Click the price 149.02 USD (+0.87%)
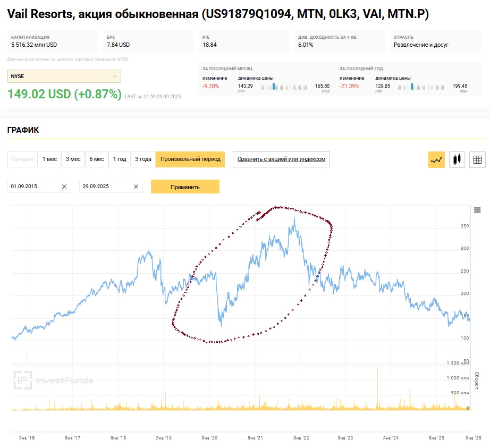Image resolution: width=490 pixels, height=448 pixels. [x=64, y=94]
